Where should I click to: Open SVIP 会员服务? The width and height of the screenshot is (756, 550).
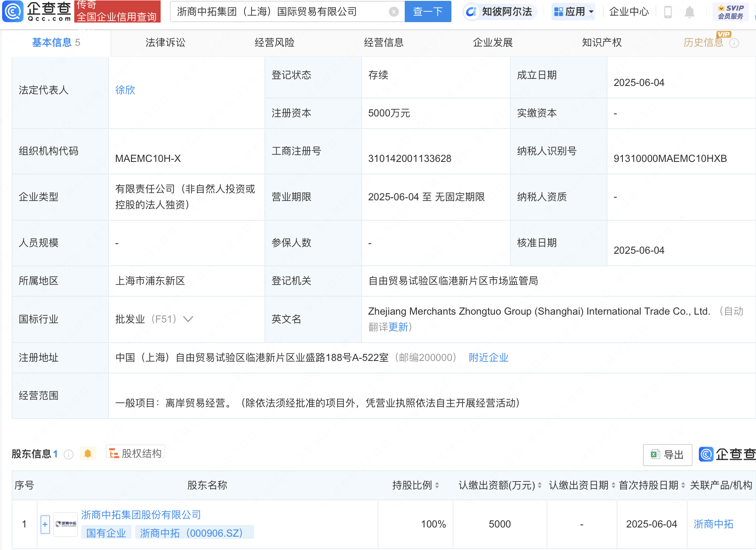[731, 12]
